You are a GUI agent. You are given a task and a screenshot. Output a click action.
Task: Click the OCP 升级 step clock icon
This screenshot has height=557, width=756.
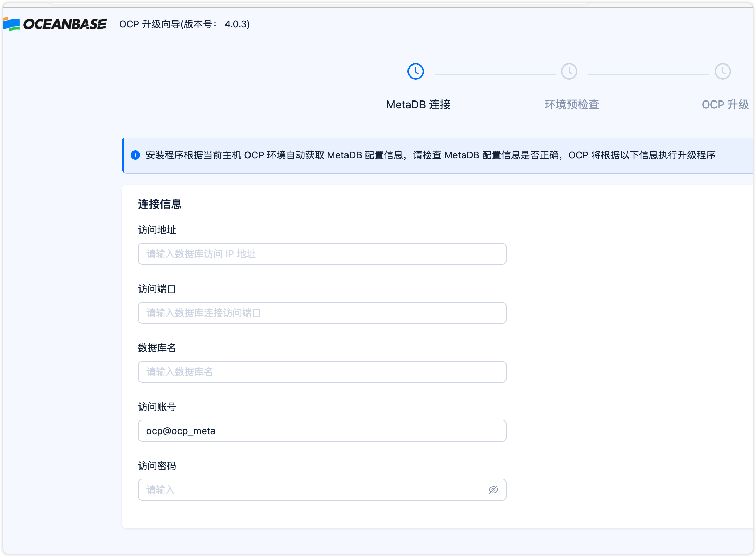coord(722,71)
